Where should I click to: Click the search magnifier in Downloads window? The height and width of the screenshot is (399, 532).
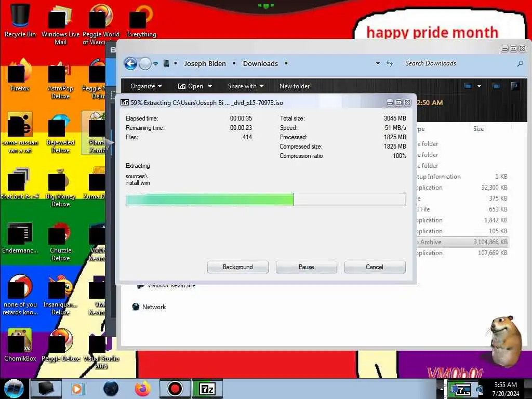(520, 63)
